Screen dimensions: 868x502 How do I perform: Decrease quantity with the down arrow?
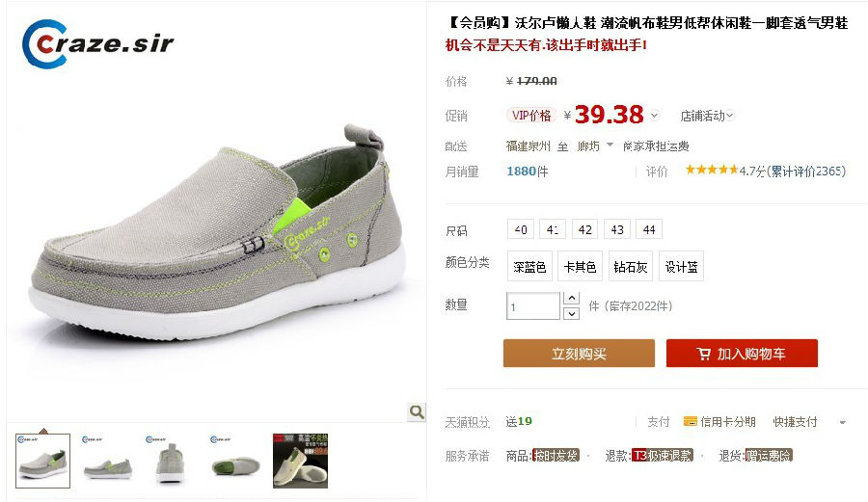click(571, 313)
